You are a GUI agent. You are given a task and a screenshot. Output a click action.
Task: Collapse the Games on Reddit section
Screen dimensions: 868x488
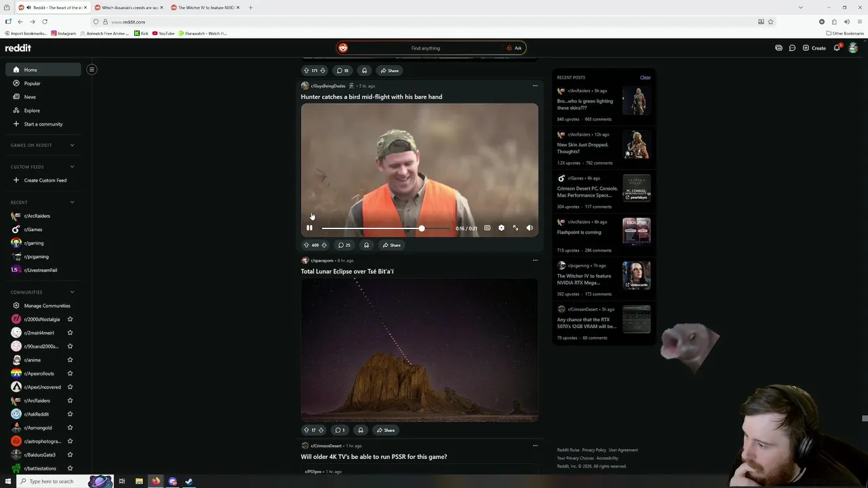[72, 145]
